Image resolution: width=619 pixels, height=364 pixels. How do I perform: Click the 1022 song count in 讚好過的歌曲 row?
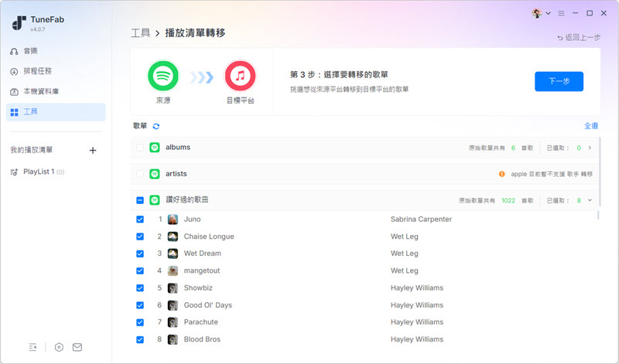(508, 201)
